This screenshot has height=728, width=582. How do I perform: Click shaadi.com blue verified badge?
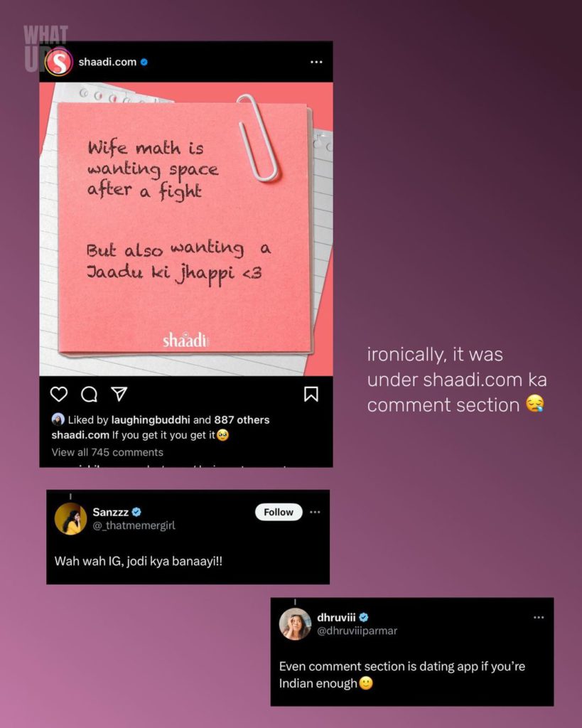[x=144, y=62]
